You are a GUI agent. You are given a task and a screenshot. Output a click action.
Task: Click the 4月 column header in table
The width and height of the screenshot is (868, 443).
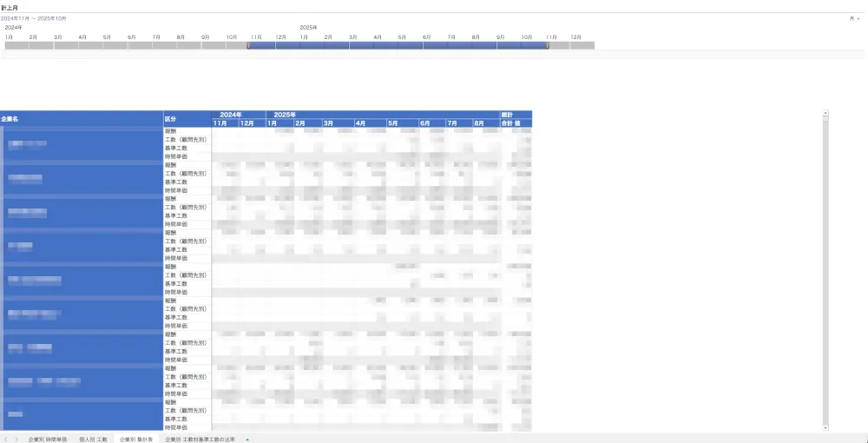point(371,123)
